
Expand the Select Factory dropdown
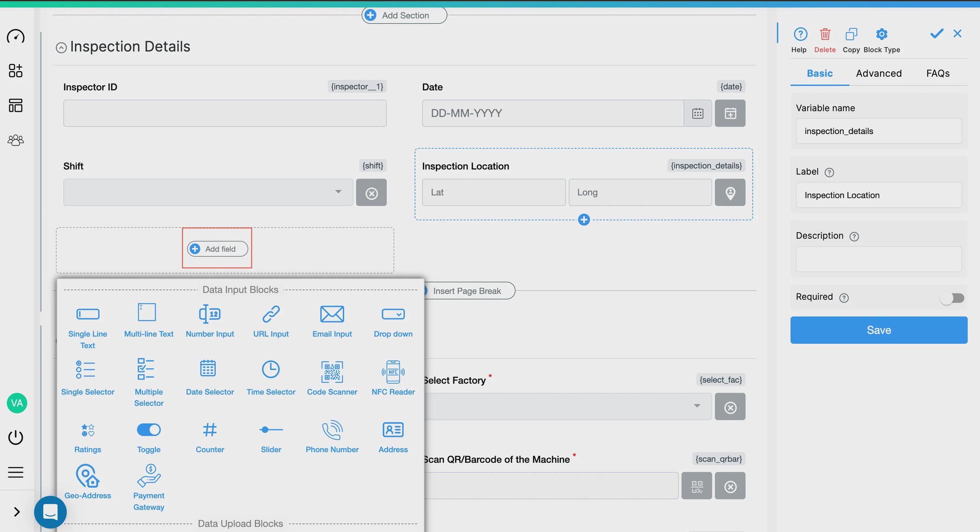tap(567, 406)
